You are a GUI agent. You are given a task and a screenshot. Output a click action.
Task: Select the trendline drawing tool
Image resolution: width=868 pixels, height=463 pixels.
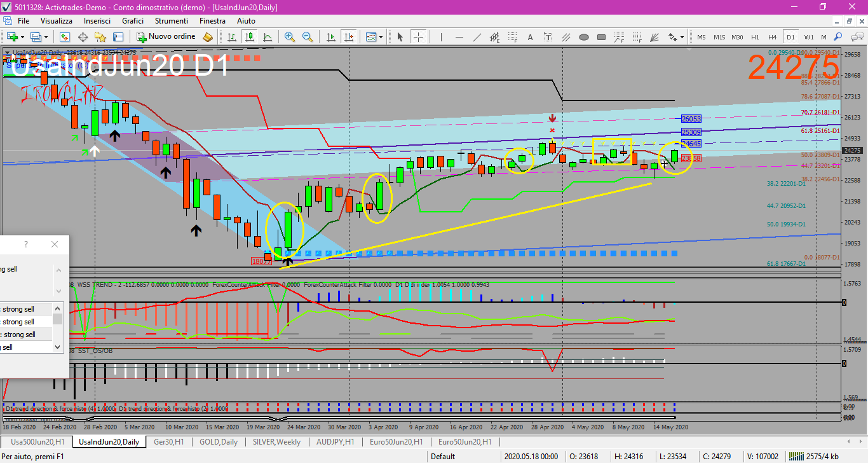pos(477,37)
